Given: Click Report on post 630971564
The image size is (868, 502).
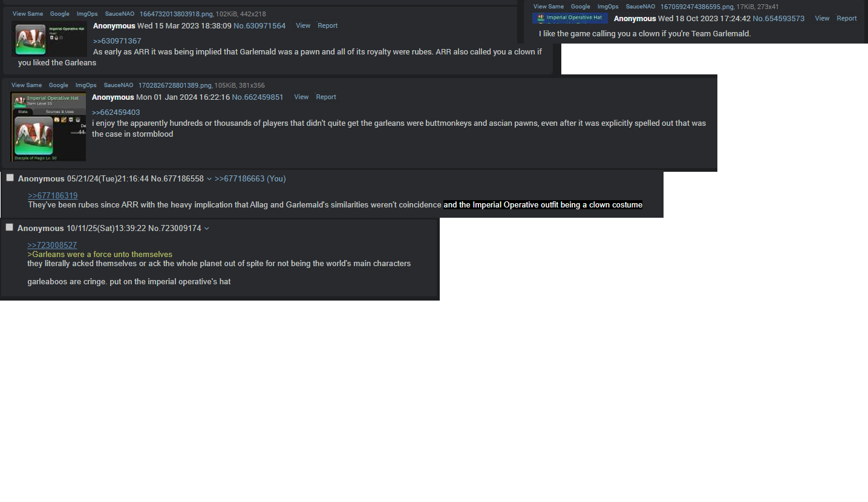Looking at the screenshot, I should coord(328,25).
